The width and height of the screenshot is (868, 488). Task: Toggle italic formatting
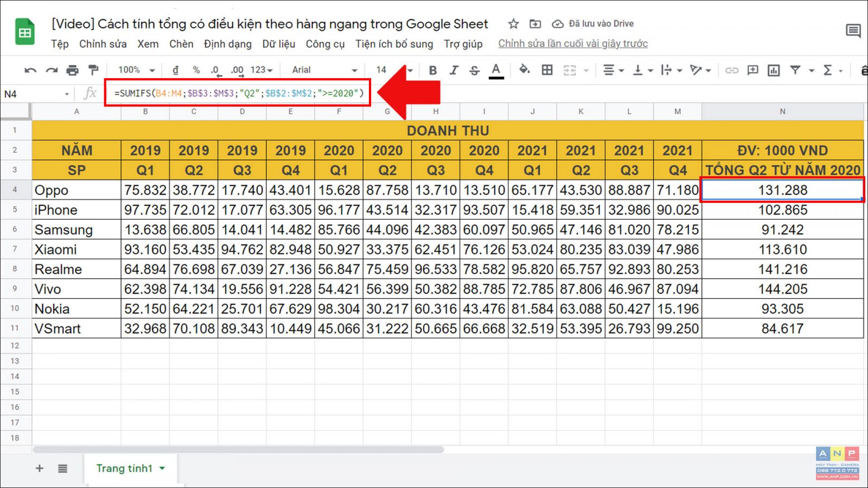(x=454, y=70)
